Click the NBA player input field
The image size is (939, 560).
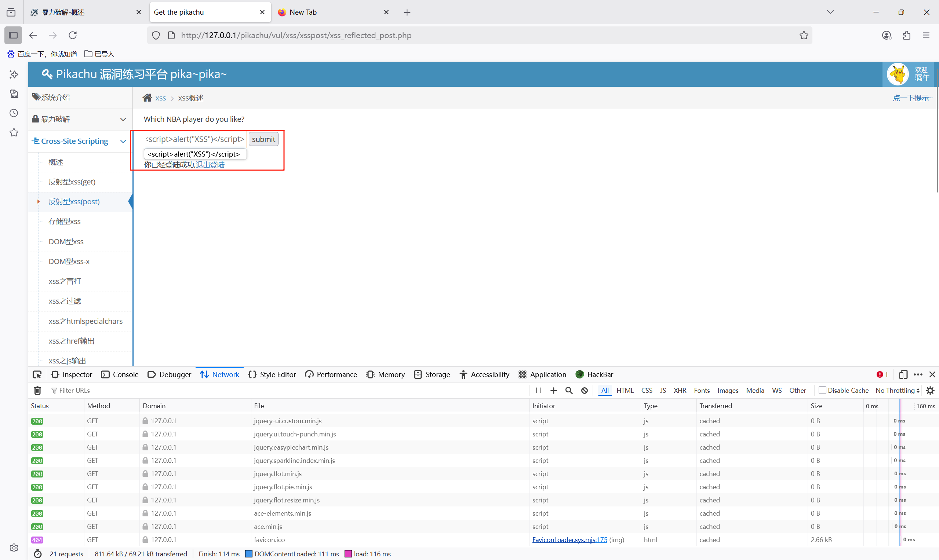click(195, 139)
